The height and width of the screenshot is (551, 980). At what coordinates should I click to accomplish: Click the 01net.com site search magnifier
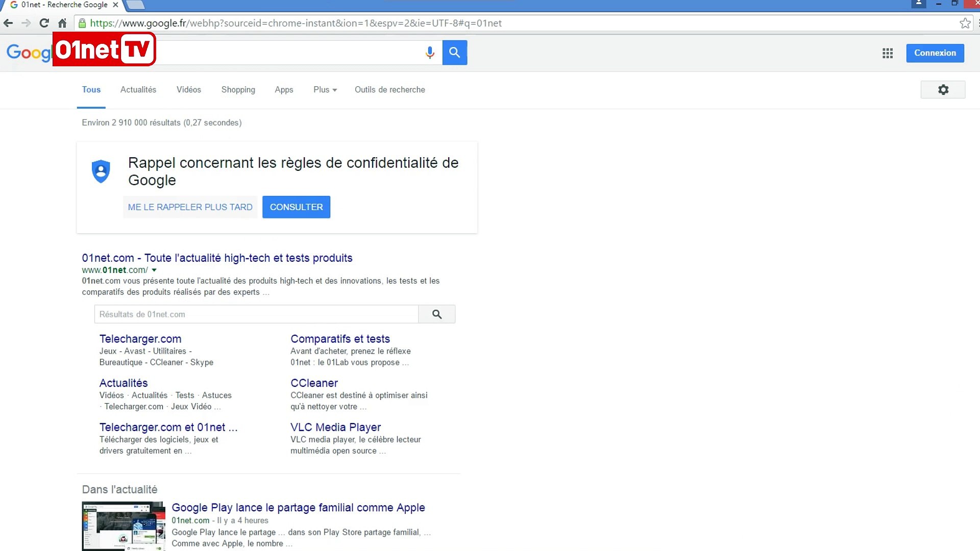[x=436, y=314]
